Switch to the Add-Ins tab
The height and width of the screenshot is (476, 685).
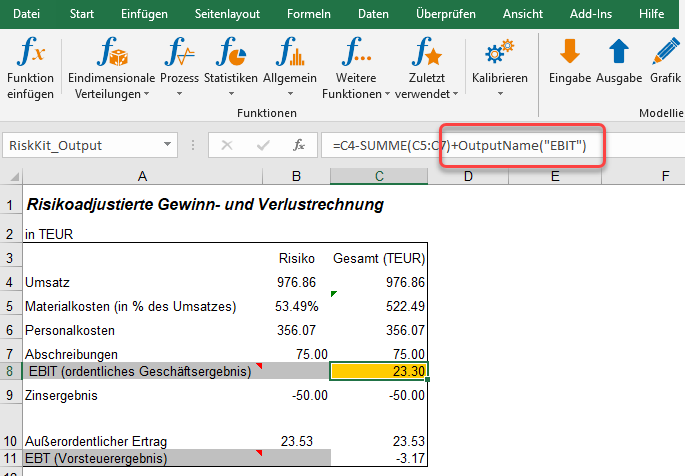click(x=591, y=14)
